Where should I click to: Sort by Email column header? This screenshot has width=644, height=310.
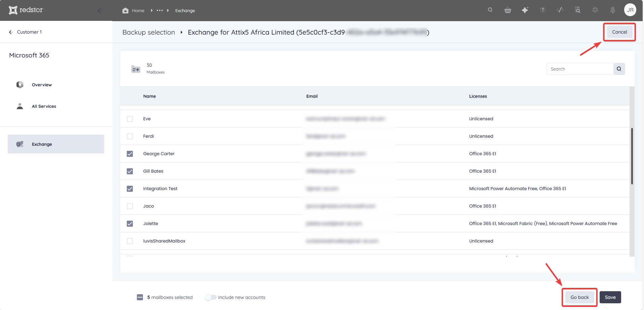click(x=312, y=96)
